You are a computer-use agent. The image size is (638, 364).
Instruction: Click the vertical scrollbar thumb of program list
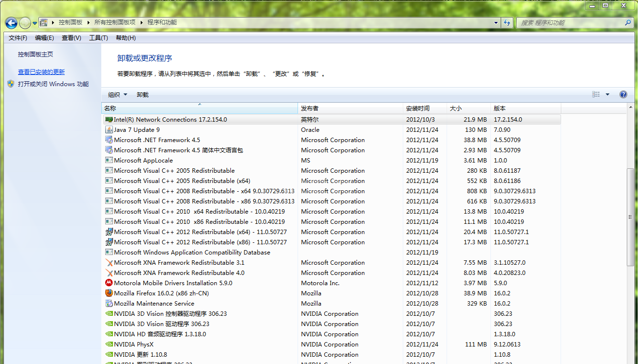631,217
